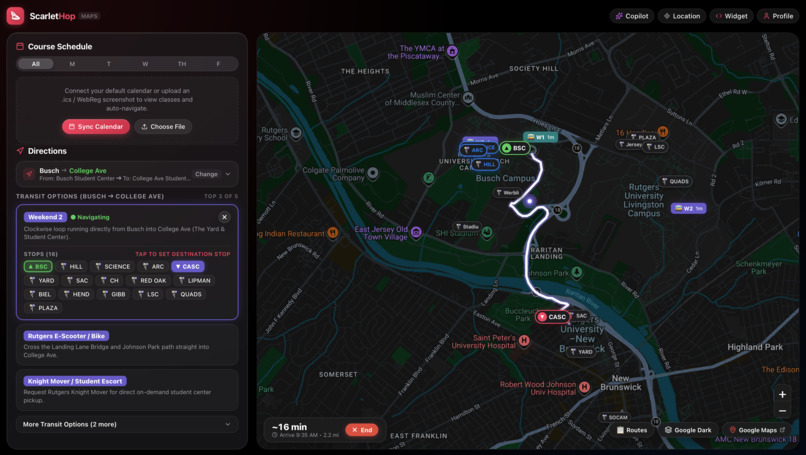Click the BSC origin marker on map
This screenshot has width=806, height=455.
(515, 148)
